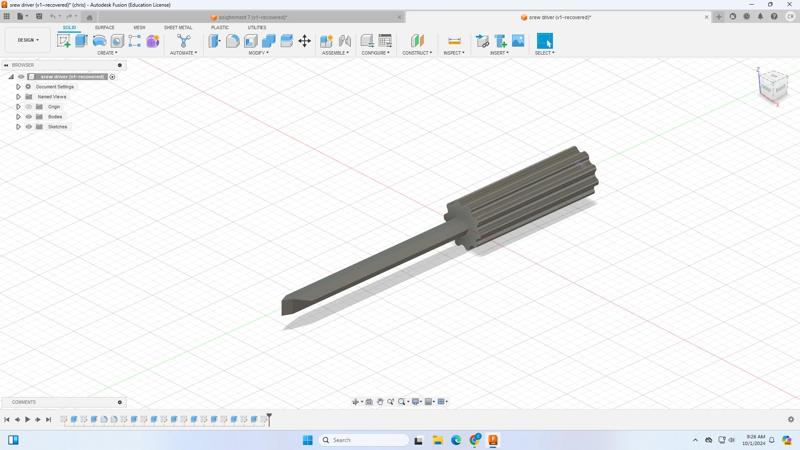Toggle visibility of the Bodies folder
Image resolution: width=800 pixels, height=450 pixels.
point(29,117)
